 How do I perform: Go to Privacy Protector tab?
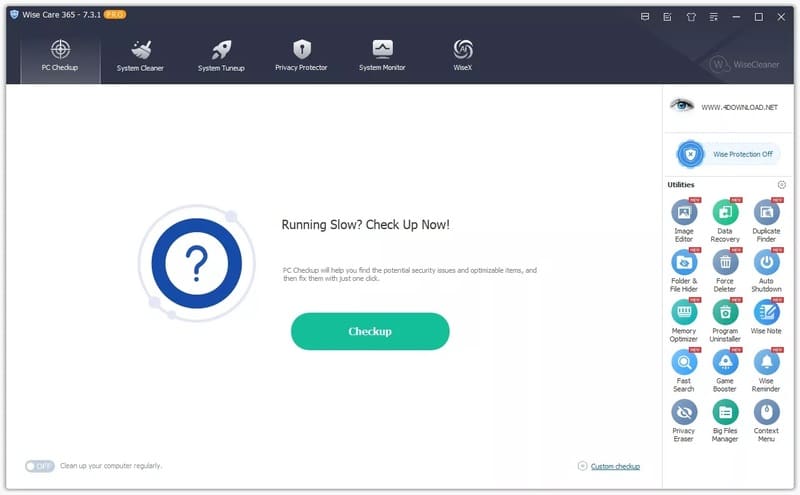(x=302, y=56)
